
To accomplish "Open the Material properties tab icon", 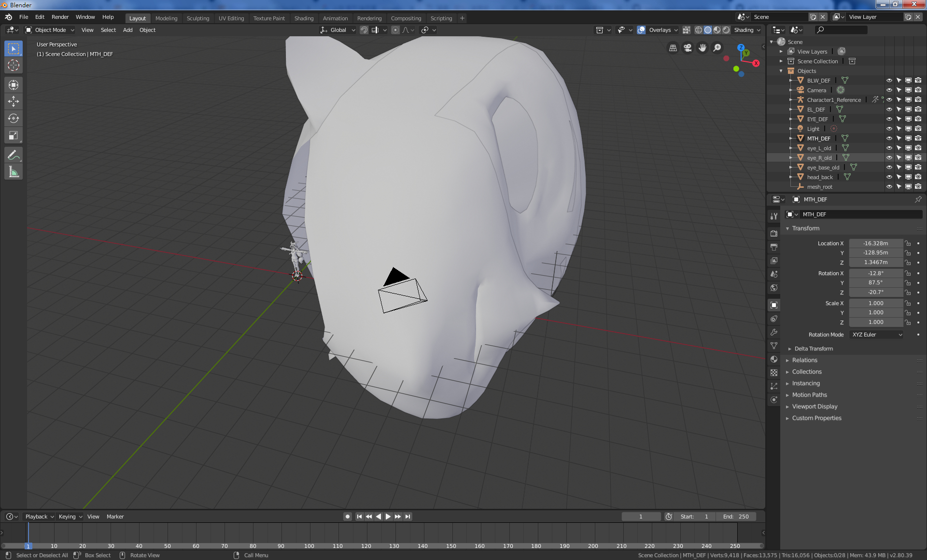I will [774, 359].
